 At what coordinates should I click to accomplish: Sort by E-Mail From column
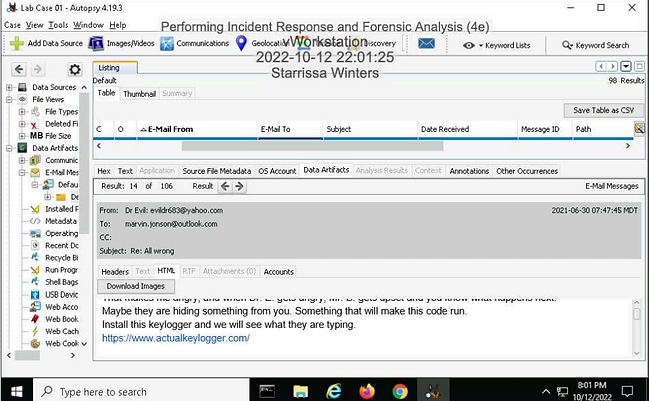(197, 130)
